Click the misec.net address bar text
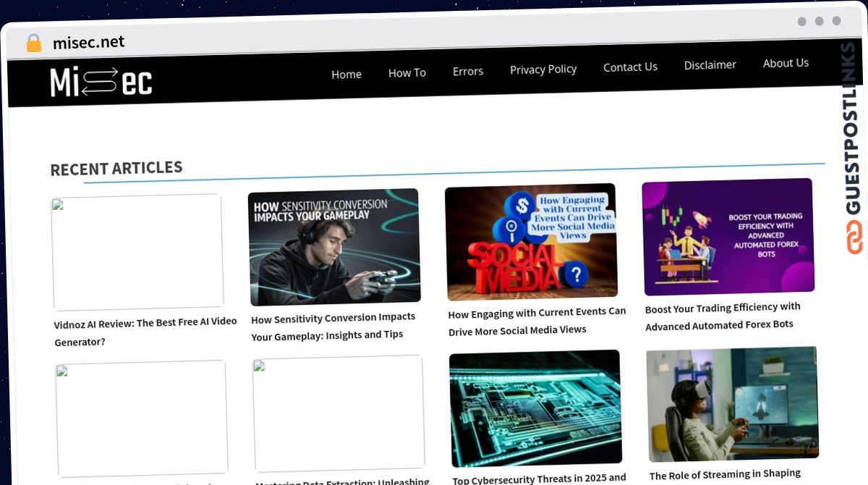 (x=88, y=43)
